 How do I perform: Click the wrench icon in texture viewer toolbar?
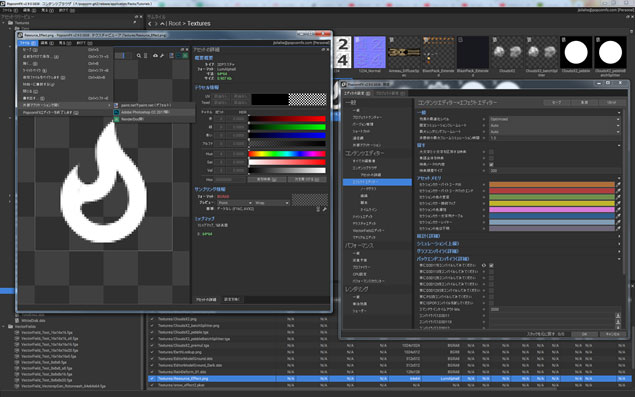162,55
